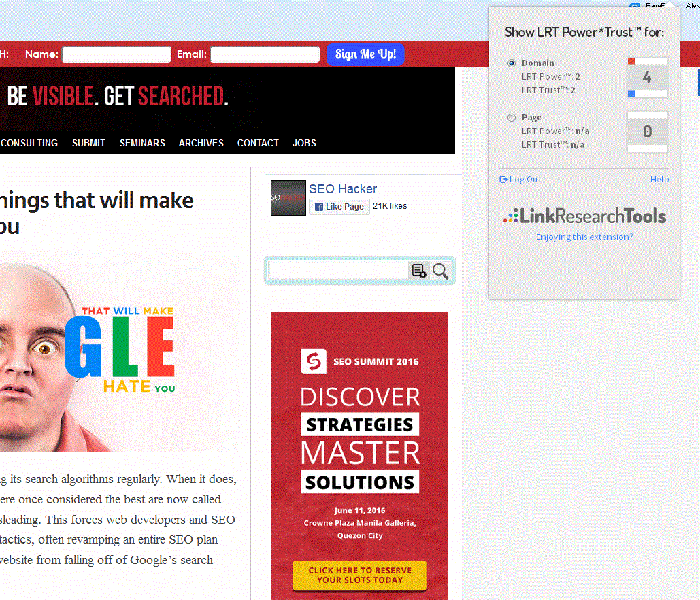
Task: Click the LinkResearchTools logo
Action: [x=584, y=216]
